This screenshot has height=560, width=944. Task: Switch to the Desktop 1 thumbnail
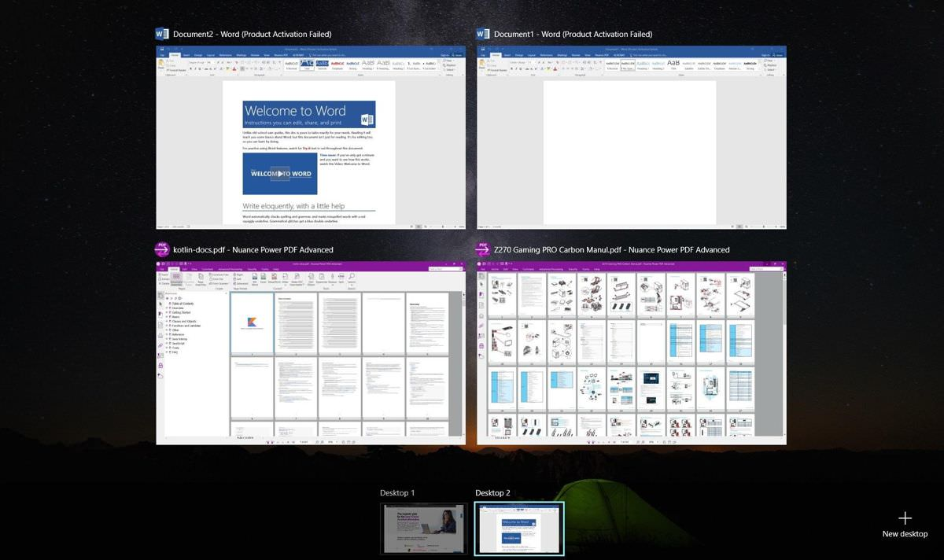click(x=423, y=529)
